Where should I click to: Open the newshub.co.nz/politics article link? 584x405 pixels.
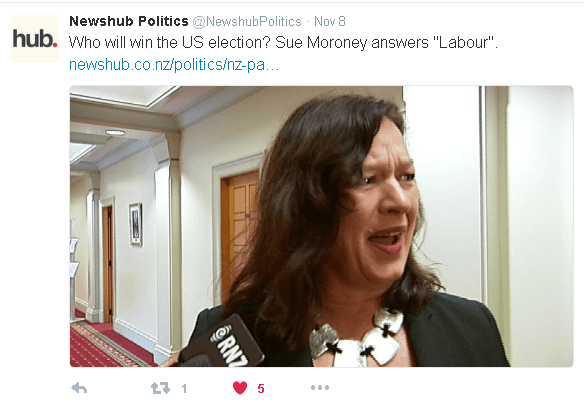click(x=174, y=65)
